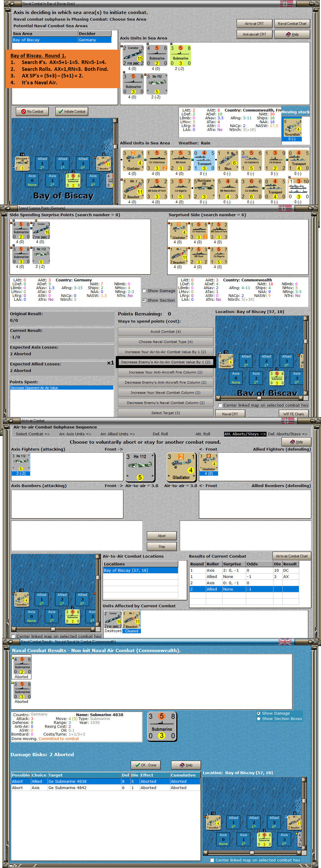Click Swordfish unit in Moving stack
This screenshot has width=321, height=868.
tap(292, 127)
